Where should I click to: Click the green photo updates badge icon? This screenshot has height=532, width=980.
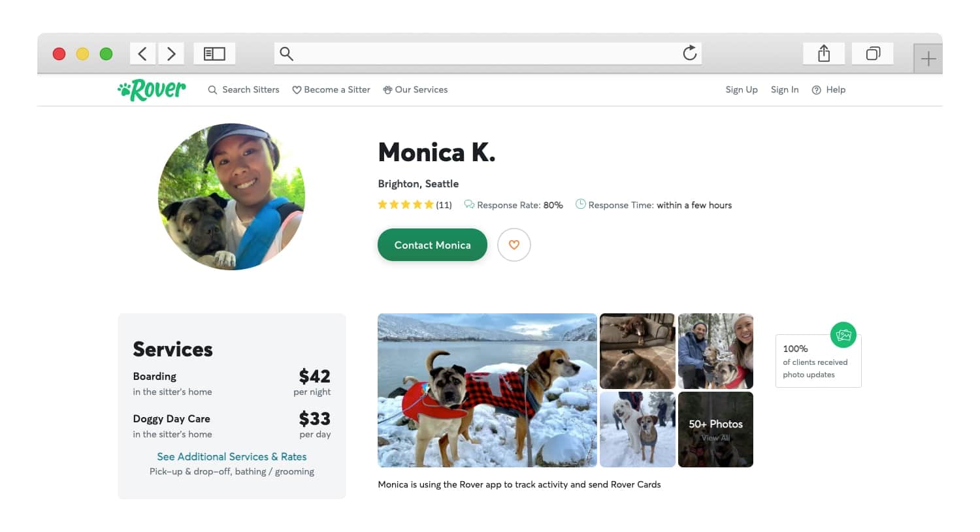point(843,335)
